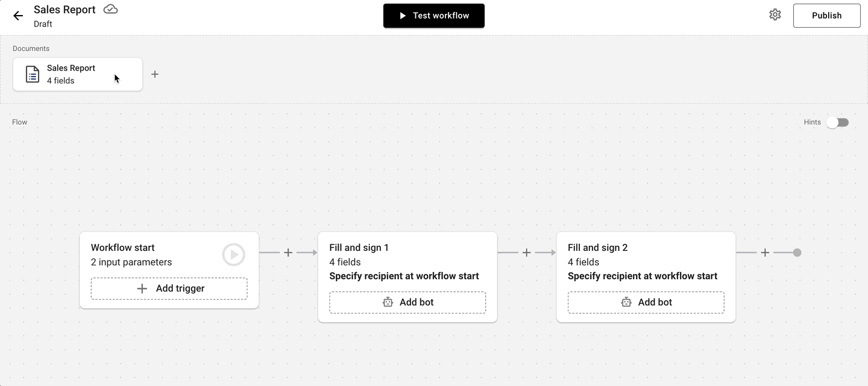Image resolution: width=868 pixels, height=386 pixels.
Task: Click the bot icon inside Add bot on Fill and sign 1
Action: tap(388, 302)
